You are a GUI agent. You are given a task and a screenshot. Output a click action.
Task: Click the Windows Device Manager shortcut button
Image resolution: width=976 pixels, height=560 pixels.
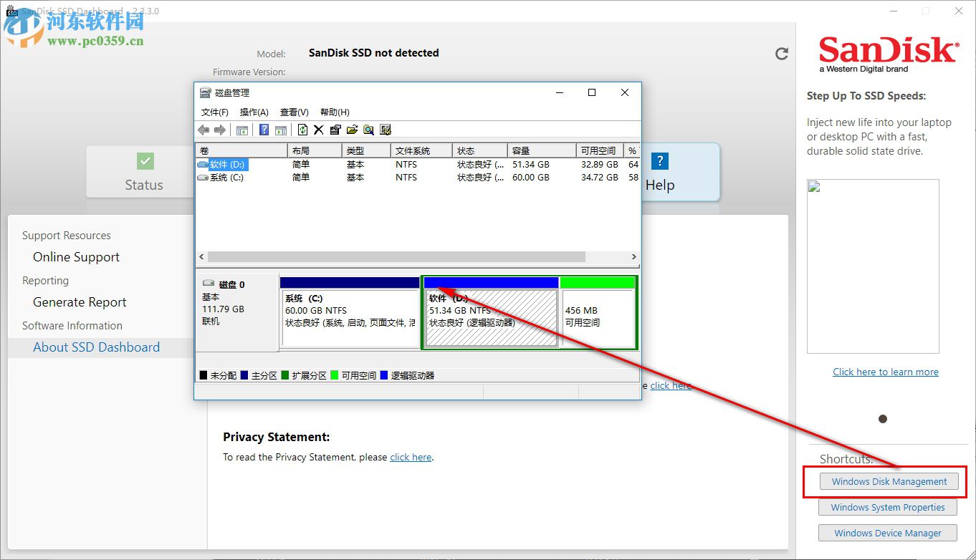point(888,534)
